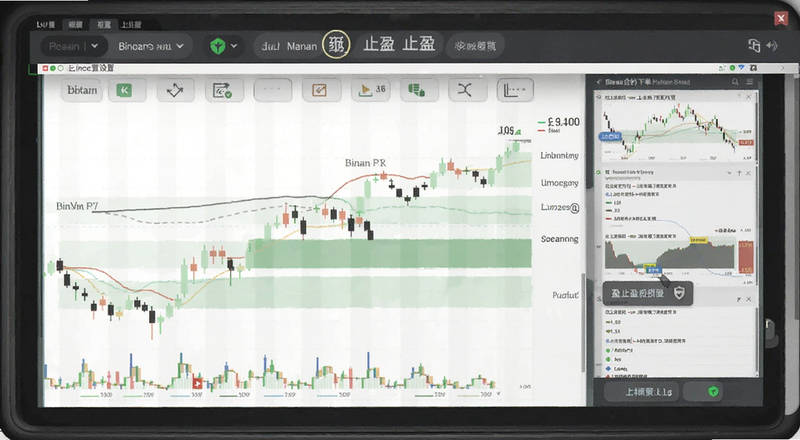Click the red price tag on mini chart
Screen dimensions: 800x440
tap(746, 142)
